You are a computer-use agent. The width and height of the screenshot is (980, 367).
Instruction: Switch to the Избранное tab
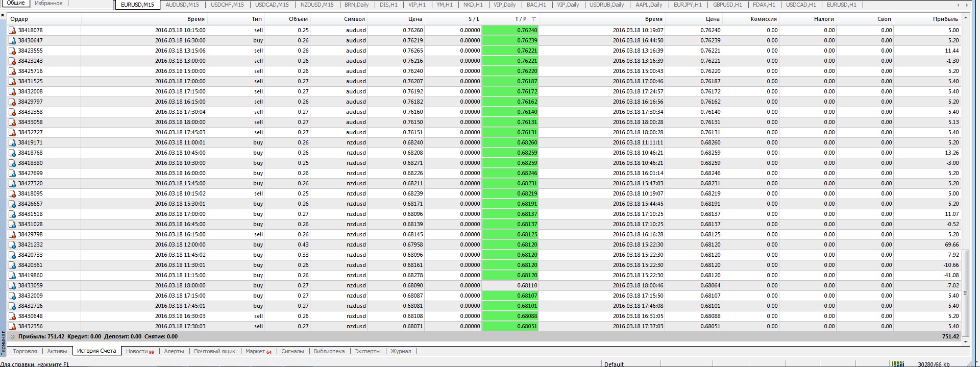[48, 3]
